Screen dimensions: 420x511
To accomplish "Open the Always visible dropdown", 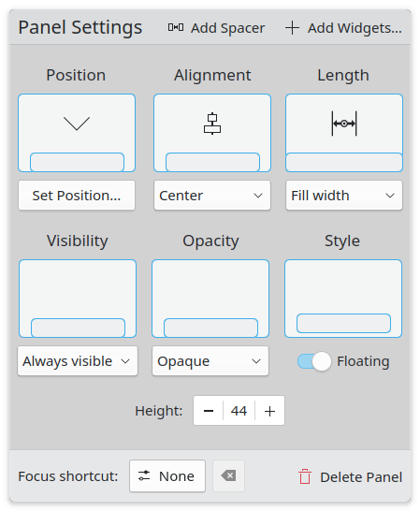I will click(78, 361).
